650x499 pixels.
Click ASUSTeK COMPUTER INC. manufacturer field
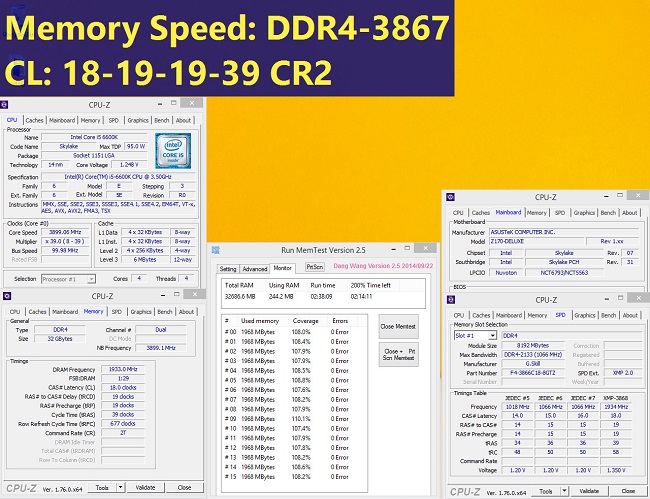point(565,232)
